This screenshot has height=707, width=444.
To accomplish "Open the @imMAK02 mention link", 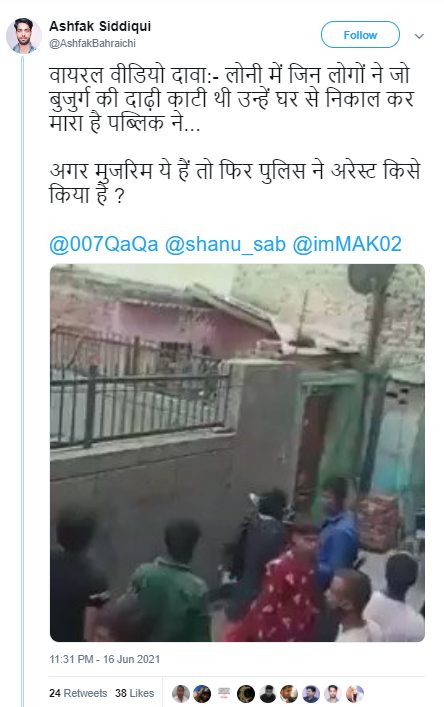I will coord(347,244).
